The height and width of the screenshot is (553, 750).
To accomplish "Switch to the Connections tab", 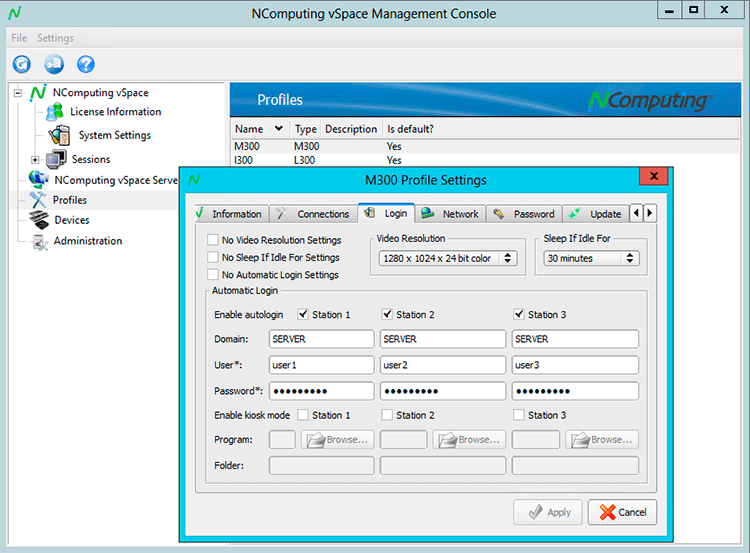I will point(314,214).
